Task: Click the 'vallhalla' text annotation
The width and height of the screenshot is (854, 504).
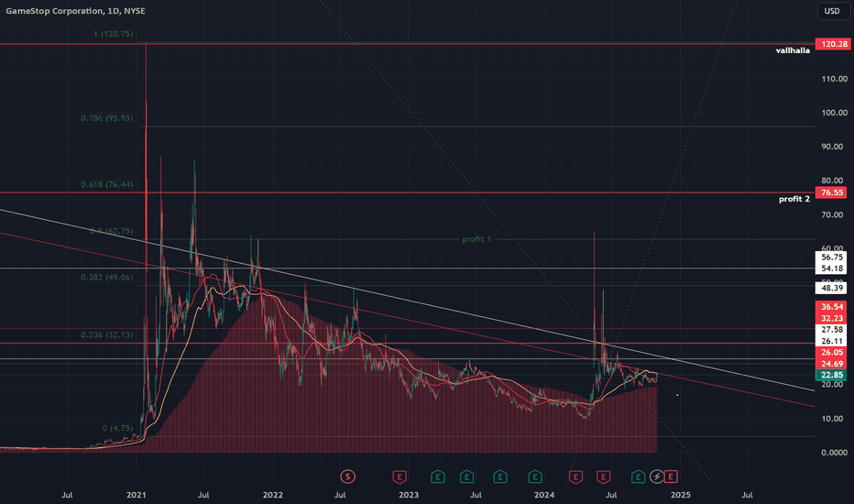Action: click(x=793, y=50)
